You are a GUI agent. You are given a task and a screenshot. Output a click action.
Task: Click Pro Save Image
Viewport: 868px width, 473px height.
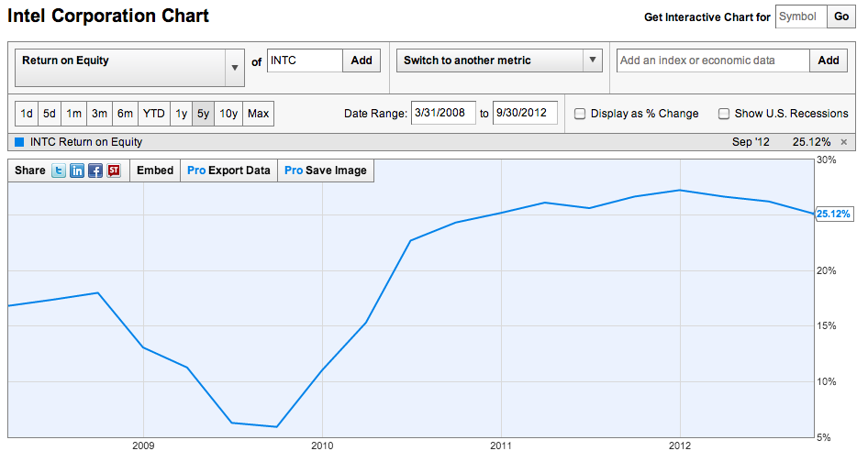pos(326,170)
